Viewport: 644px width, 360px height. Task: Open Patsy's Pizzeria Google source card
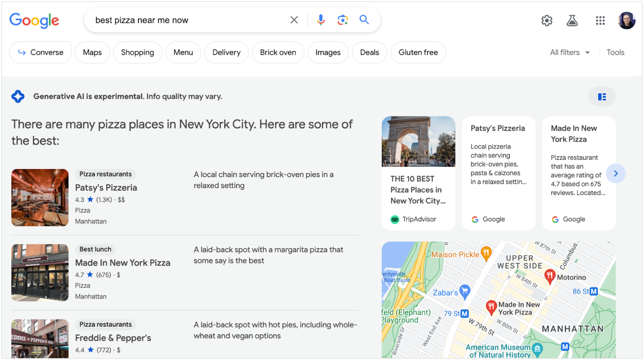[499, 173]
